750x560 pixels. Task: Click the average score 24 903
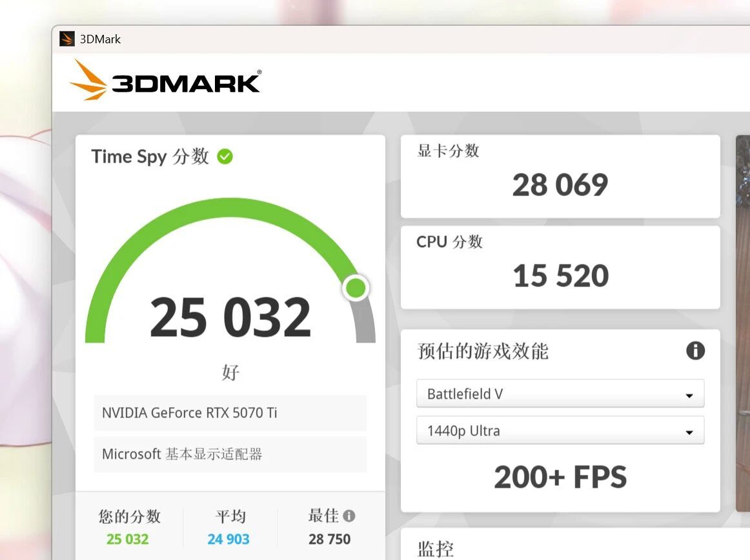[x=228, y=539]
